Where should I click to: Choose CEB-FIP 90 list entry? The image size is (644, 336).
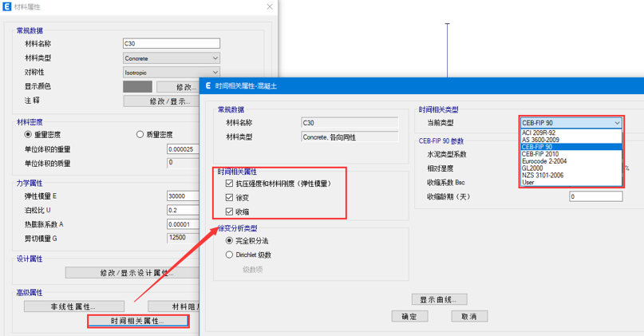coord(571,147)
